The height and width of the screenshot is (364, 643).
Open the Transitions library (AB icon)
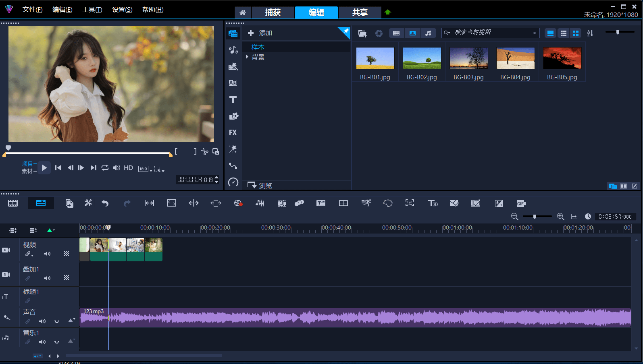pos(233,83)
